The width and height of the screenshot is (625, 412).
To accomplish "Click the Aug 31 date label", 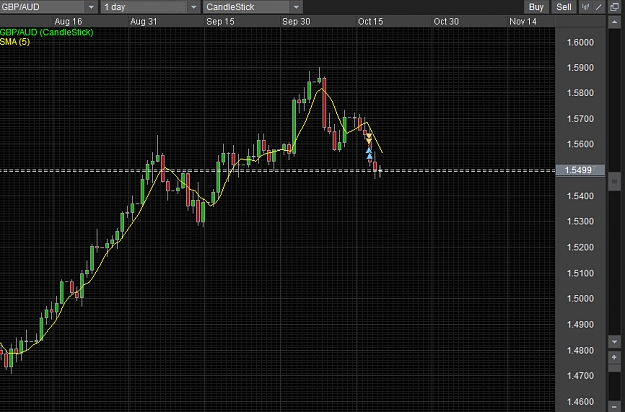I will point(143,22).
